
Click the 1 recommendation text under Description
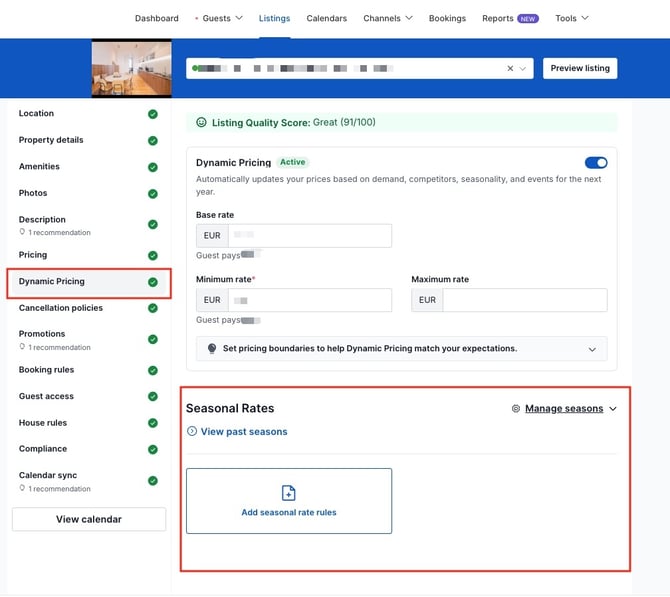click(59, 232)
